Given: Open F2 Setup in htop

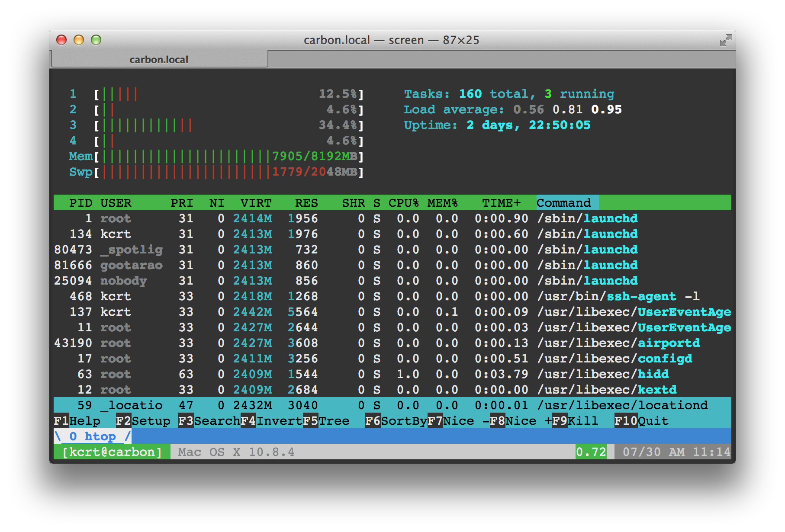Looking at the screenshot, I should click(x=143, y=421).
